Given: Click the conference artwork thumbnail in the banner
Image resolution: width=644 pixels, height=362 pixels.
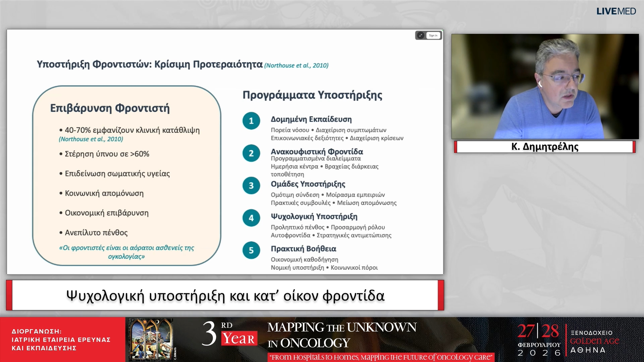Looking at the screenshot, I should (x=151, y=339).
